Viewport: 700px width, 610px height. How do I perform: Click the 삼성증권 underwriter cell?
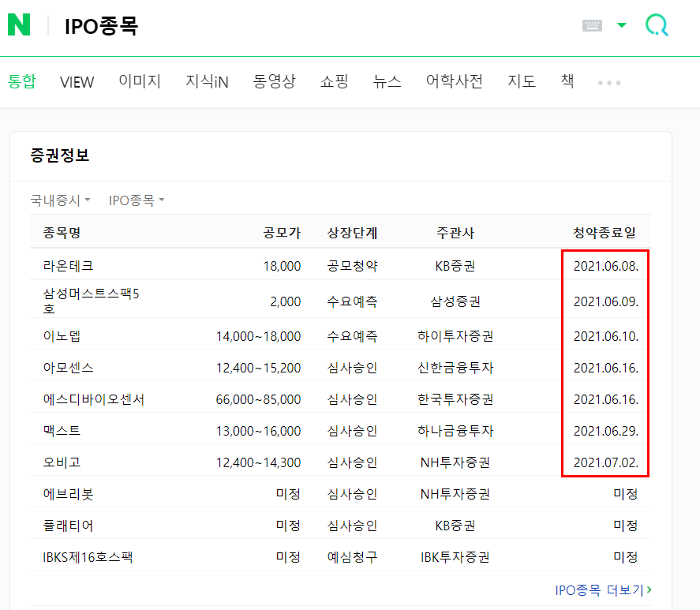point(455,301)
